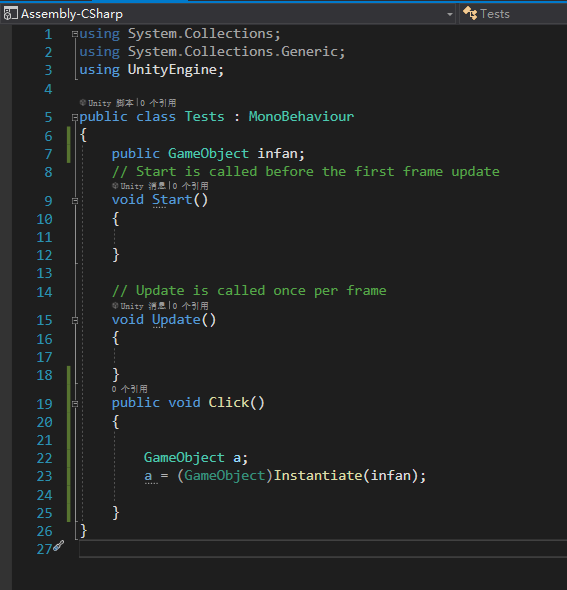Click Unity message icon above Update method

[115, 306]
